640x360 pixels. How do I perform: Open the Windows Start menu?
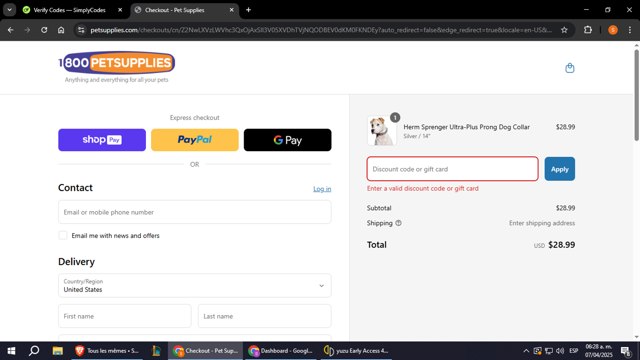11,351
